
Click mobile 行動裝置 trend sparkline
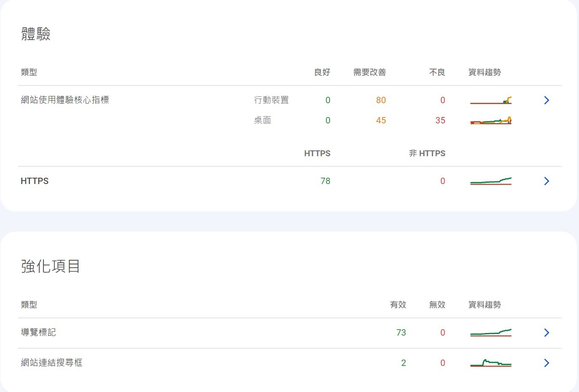point(491,100)
